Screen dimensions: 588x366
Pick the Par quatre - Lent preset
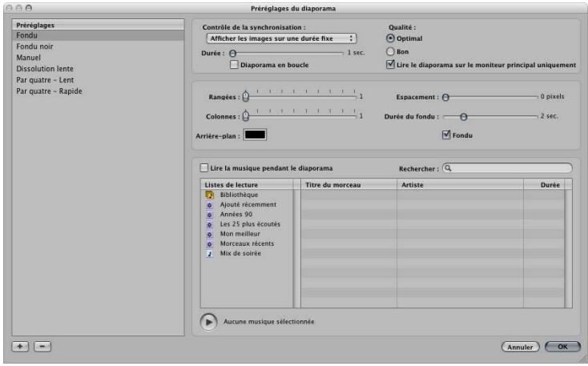[98, 80]
